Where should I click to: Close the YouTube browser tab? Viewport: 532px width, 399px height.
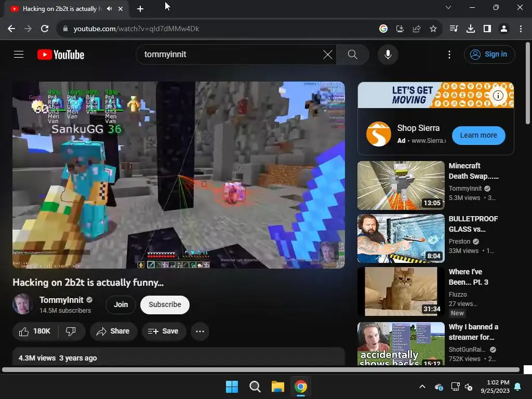coord(121,9)
